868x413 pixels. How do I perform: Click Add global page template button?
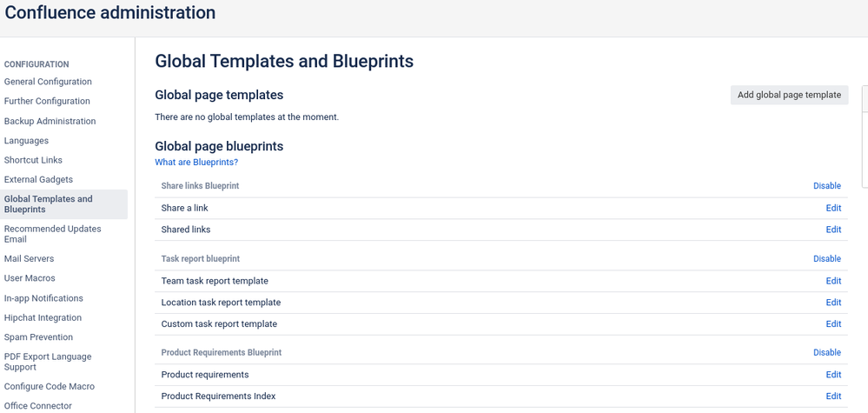point(790,95)
